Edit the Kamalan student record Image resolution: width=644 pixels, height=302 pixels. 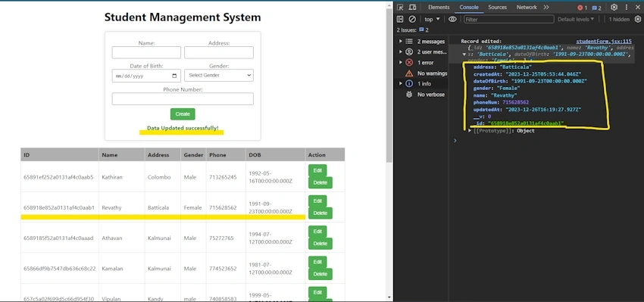tap(317, 262)
